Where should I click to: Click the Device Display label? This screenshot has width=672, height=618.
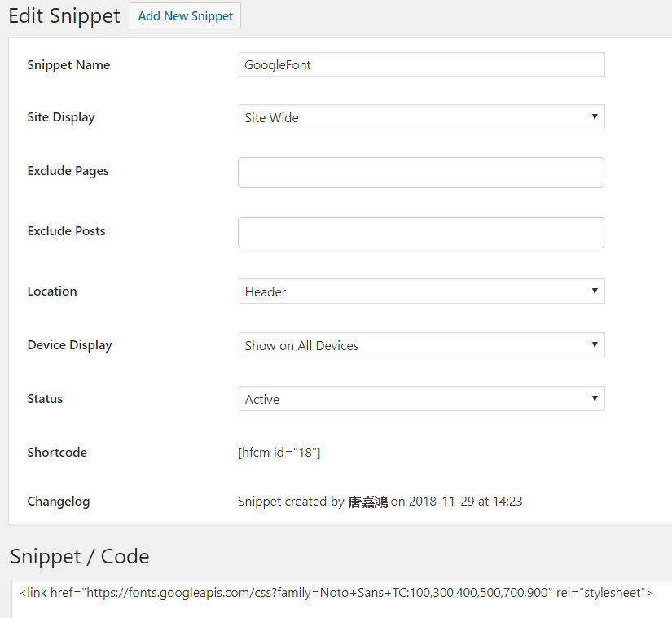[x=69, y=345]
